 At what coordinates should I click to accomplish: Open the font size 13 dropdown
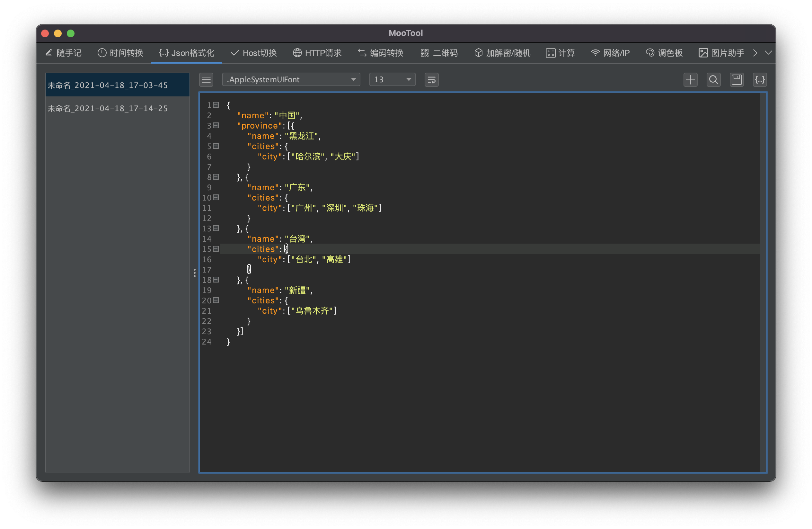coord(392,80)
